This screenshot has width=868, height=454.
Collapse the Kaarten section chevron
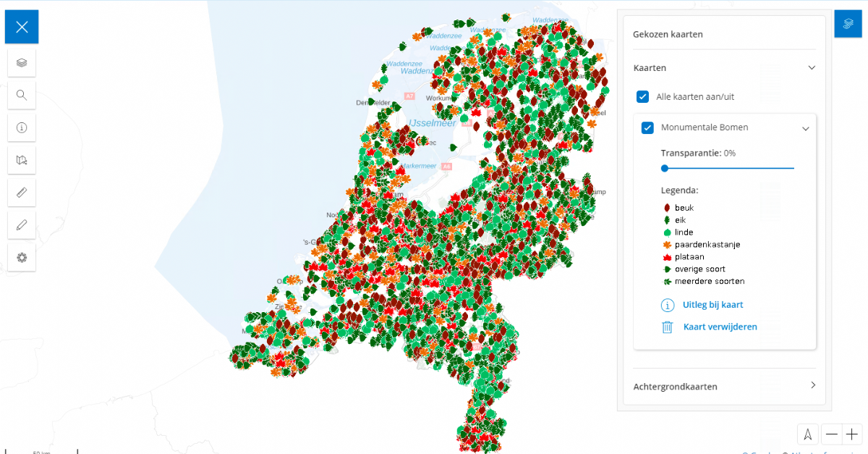click(812, 67)
